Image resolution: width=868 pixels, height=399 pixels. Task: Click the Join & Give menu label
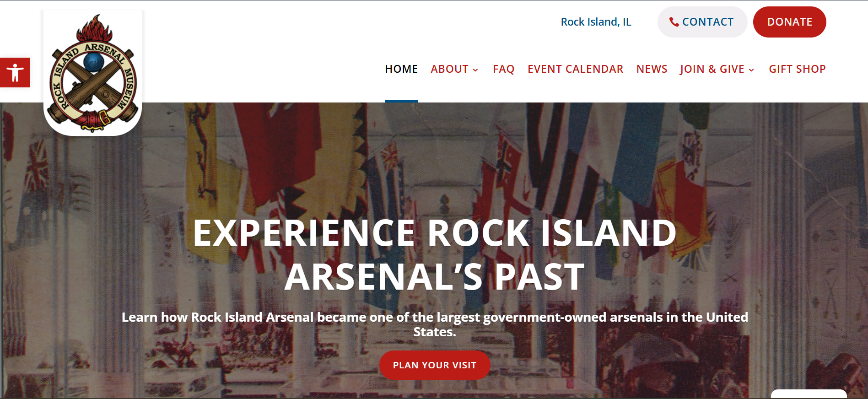(x=712, y=69)
